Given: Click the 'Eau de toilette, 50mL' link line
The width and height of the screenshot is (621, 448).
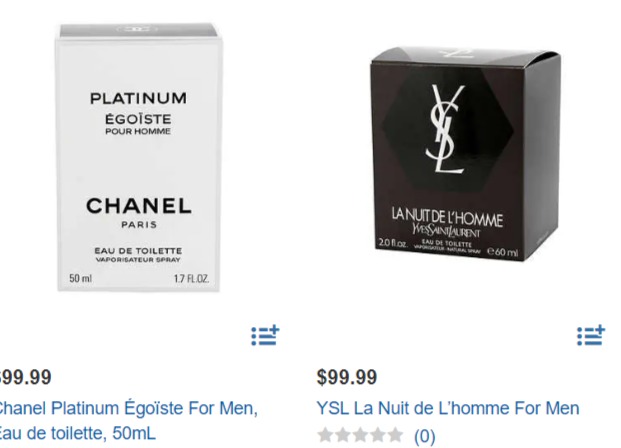Looking at the screenshot, I should [x=78, y=433].
